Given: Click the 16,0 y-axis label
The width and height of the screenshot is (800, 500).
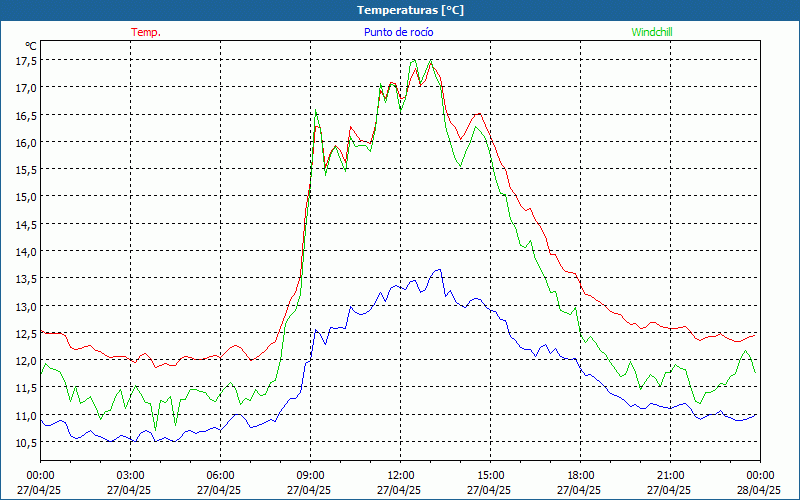Looking at the screenshot, I should pyautogui.click(x=26, y=142).
